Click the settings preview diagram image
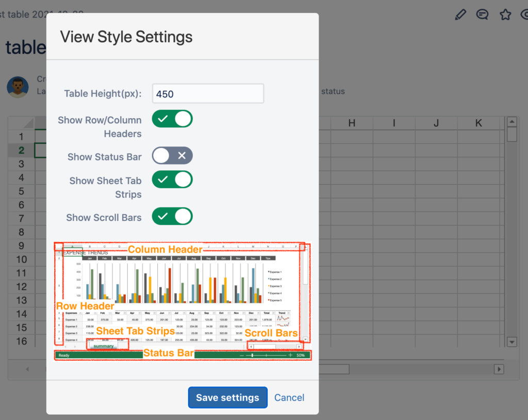Image resolution: width=528 pixels, height=420 pixels. [x=183, y=301]
